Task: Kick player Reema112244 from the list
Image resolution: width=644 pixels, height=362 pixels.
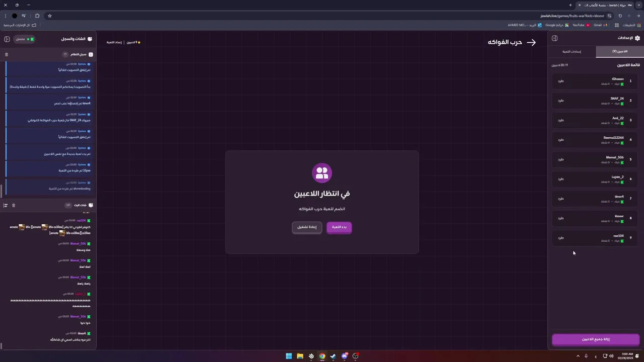Action: click(x=560, y=140)
